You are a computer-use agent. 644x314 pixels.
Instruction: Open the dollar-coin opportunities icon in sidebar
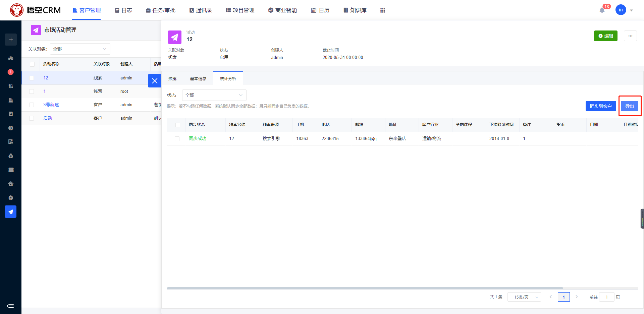coord(11,128)
